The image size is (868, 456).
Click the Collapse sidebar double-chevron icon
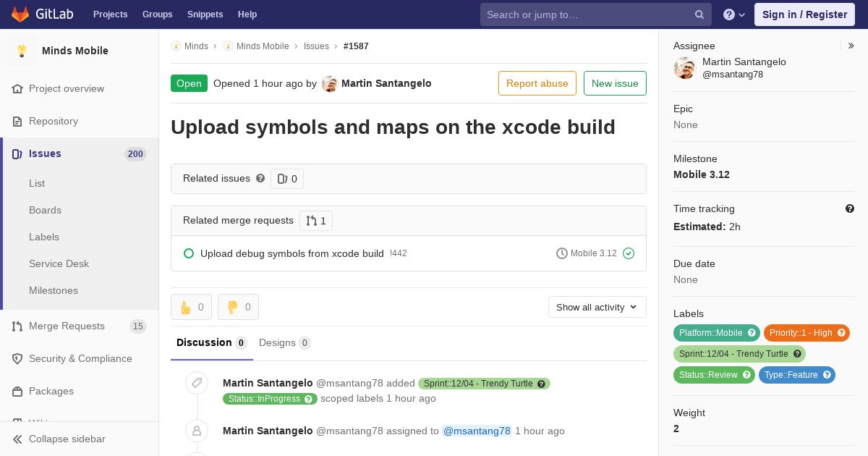(17, 439)
